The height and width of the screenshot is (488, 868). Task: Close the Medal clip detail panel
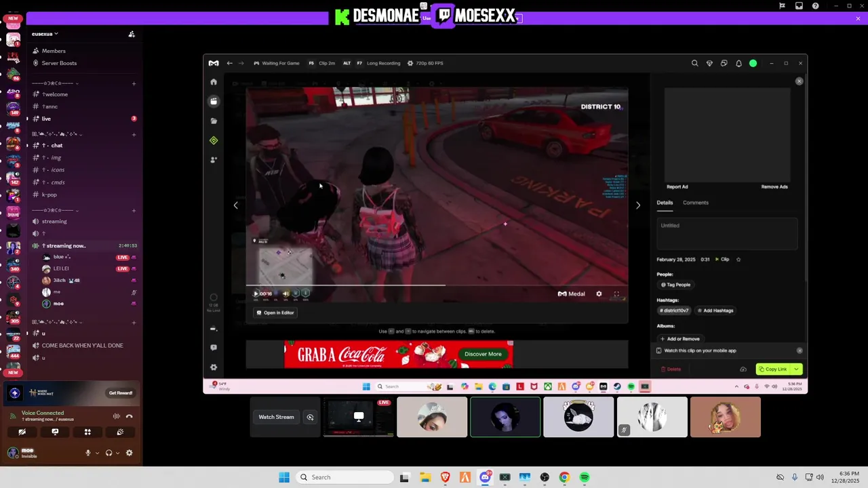pyautogui.click(x=799, y=81)
